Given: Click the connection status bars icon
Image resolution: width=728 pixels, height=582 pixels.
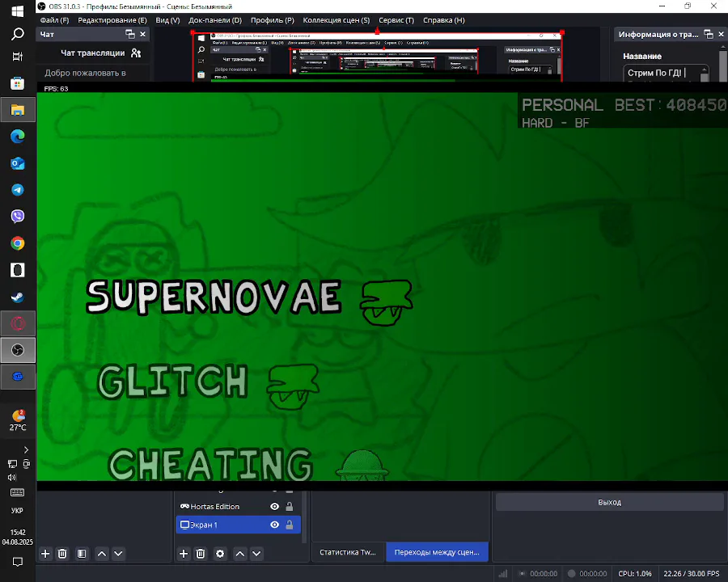Looking at the screenshot, I should click(503, 574).
